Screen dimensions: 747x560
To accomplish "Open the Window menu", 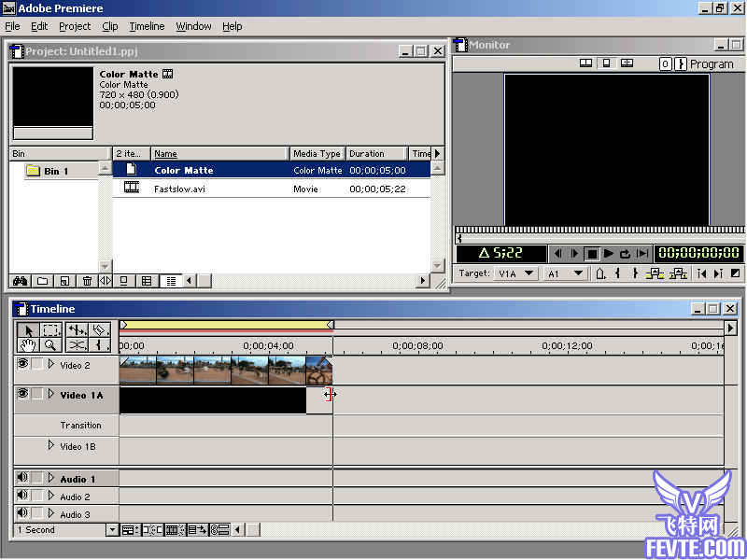I will [193, 27].
